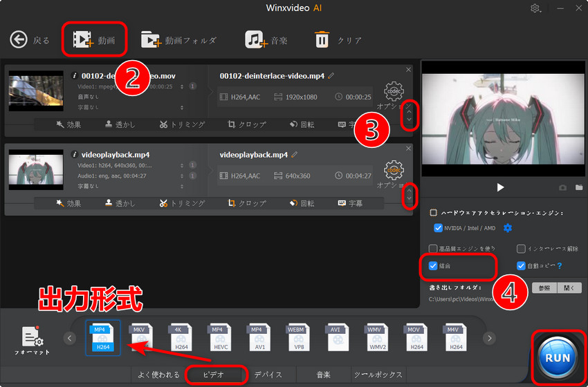Toggle NVIDIA / Intel / AMD checkbox

point(438,228)
